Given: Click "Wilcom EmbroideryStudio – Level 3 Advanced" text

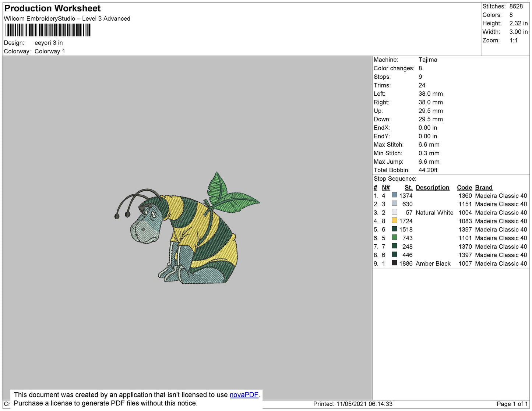Looking at the screenshot, I should click(x=67, y=19).
